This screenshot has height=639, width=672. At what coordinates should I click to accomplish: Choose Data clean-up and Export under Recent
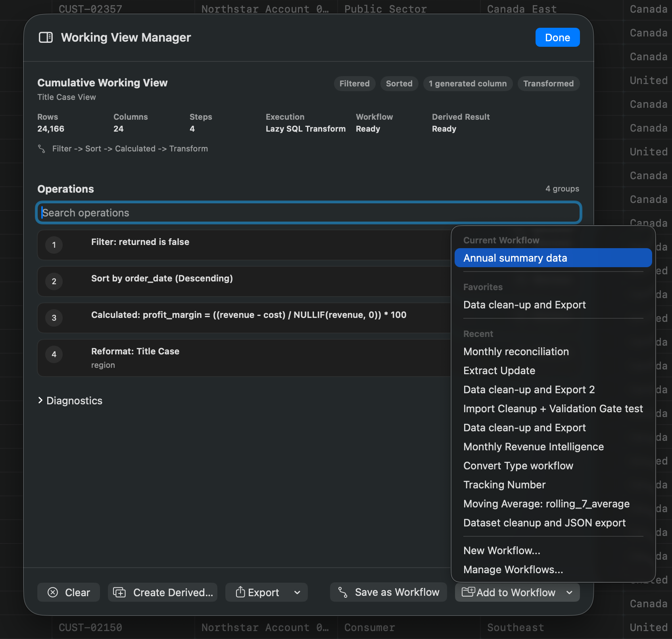pyautogui.click(x=553, y=428)
